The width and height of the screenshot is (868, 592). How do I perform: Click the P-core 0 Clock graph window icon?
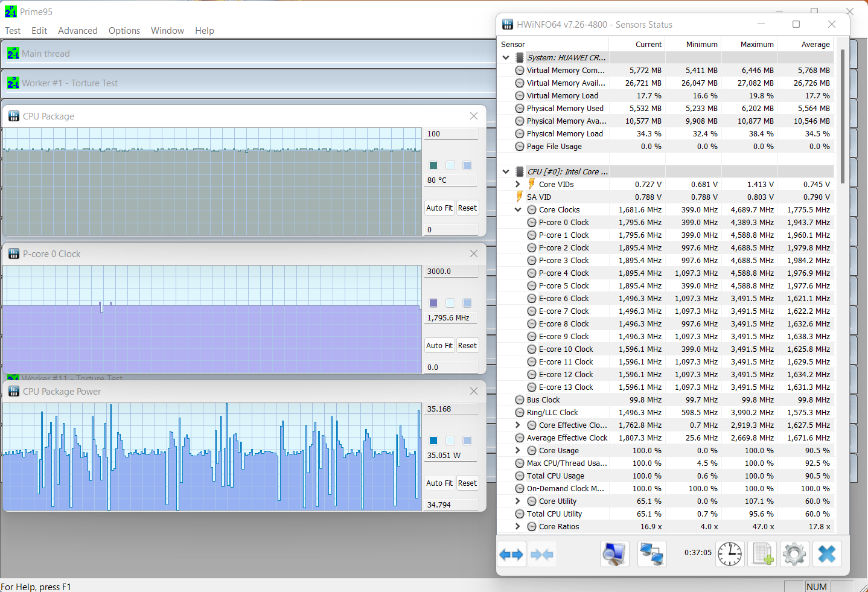coord(14,254)
